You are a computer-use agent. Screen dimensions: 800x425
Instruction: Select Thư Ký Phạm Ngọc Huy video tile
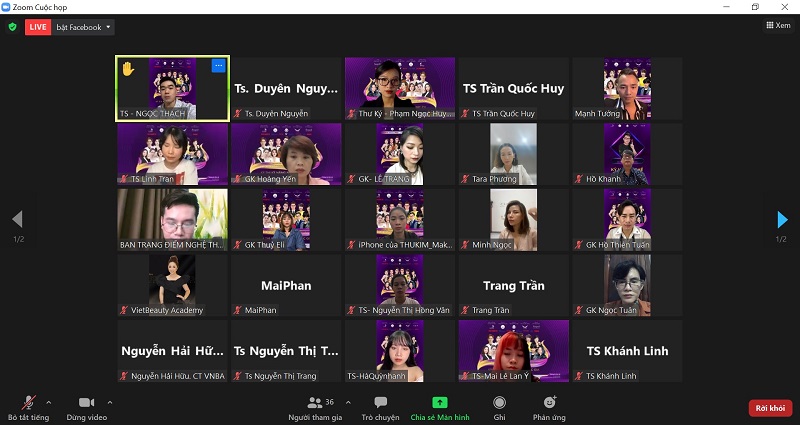tap(400, 88)
